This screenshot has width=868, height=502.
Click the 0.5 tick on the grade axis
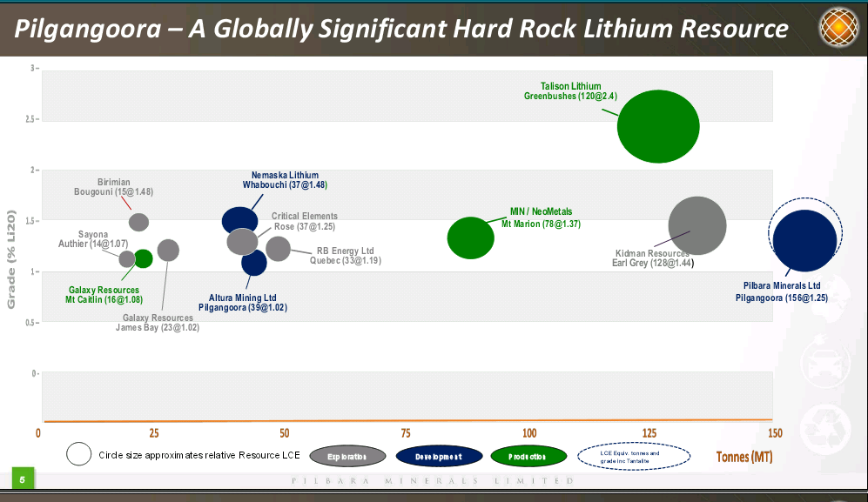pyautogui.click(x=30, y=324)
